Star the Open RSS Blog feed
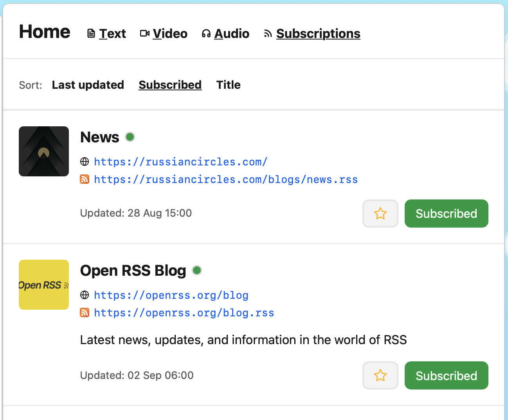The width and height of the screenshot is (508, 420). tap(380, 375)
